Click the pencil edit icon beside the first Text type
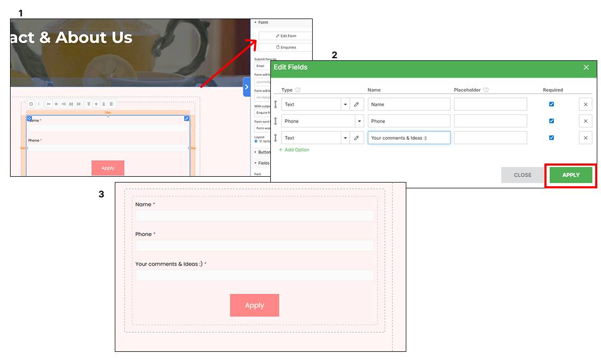 [357, 104]
